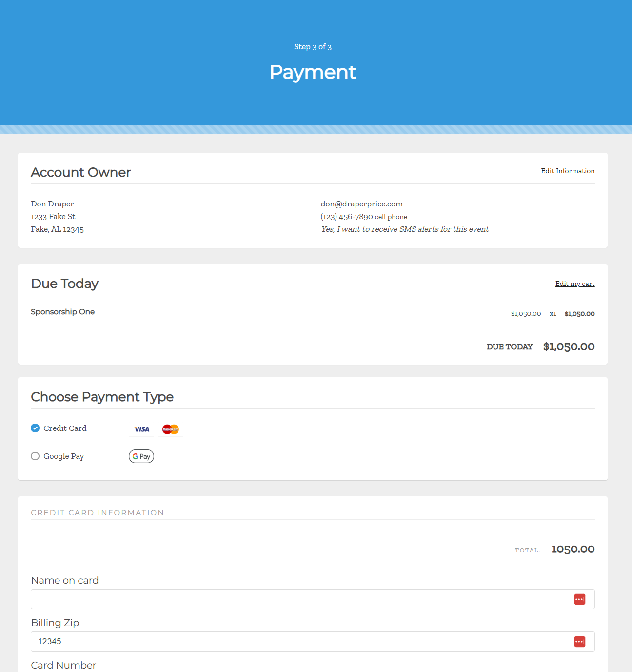Click the SMS alerts confirmation text
Image resolution: width=632 pixels, height=672 pixels.
pyautogui.click(x=405, y=229)
